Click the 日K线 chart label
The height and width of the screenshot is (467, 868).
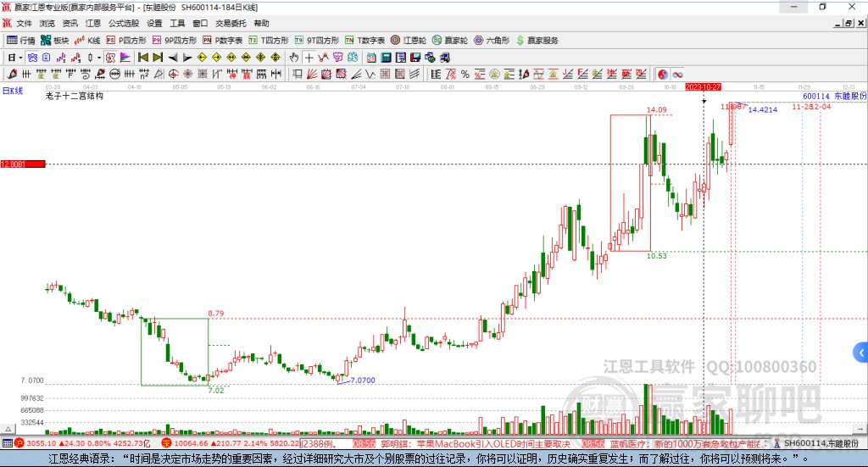point(13,91)
